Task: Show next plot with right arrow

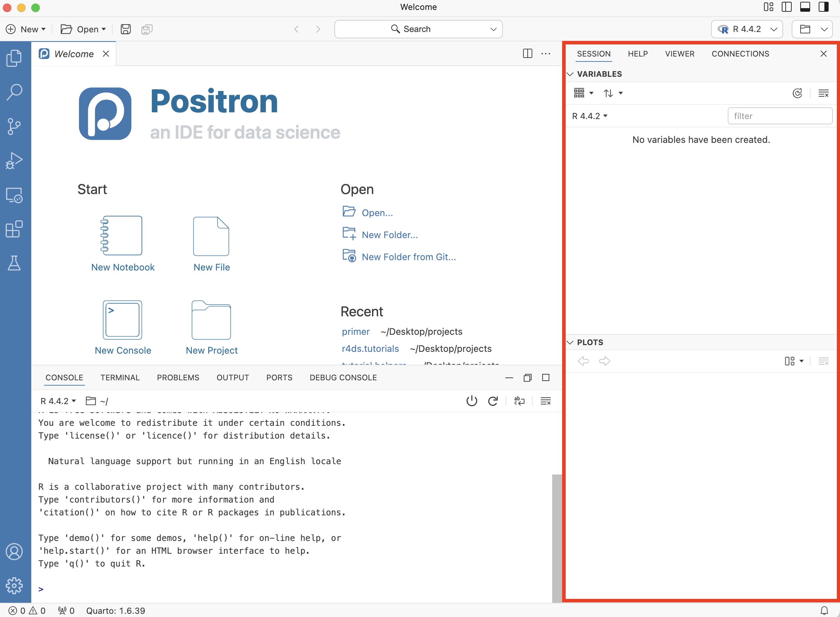Action: click(605, 361)
